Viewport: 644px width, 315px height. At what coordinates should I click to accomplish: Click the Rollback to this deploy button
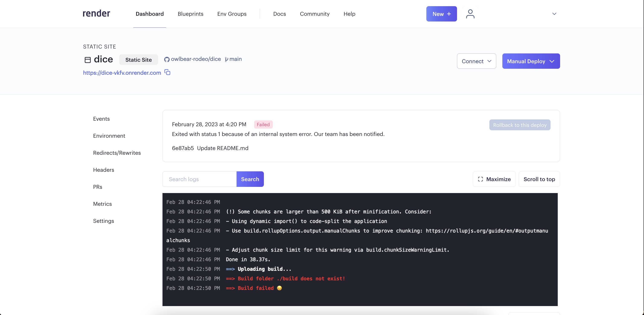[520, 125]
